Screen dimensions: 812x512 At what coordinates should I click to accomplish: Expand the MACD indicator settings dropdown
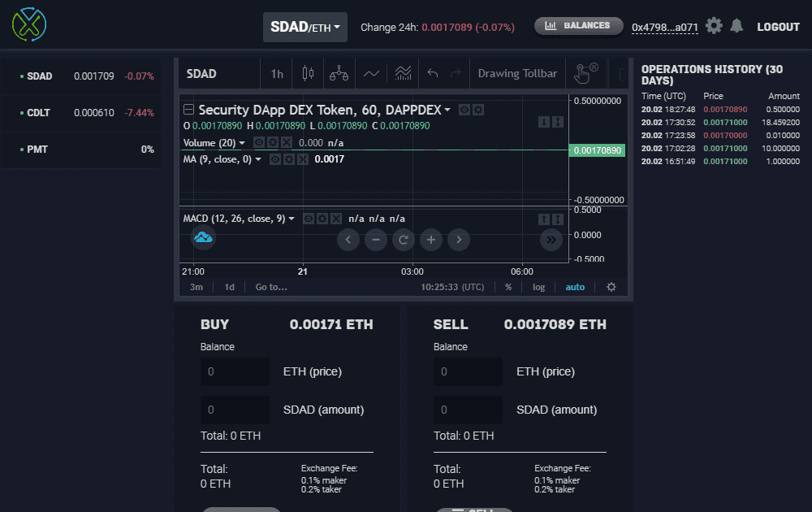pos(292,218)
